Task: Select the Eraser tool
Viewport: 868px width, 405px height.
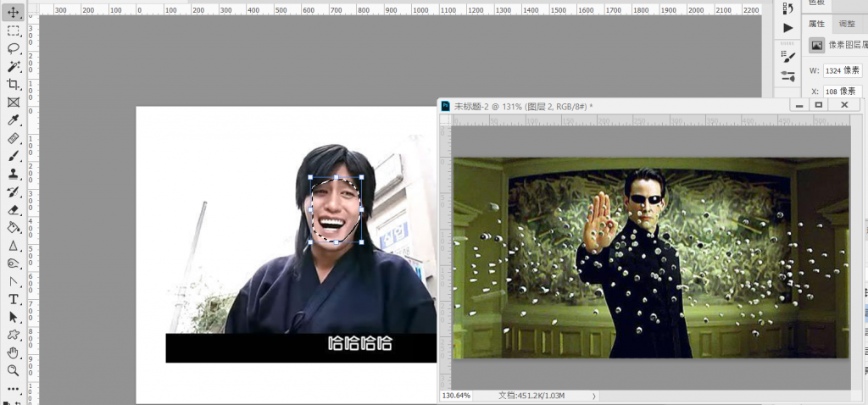Action: pos(14,209)
